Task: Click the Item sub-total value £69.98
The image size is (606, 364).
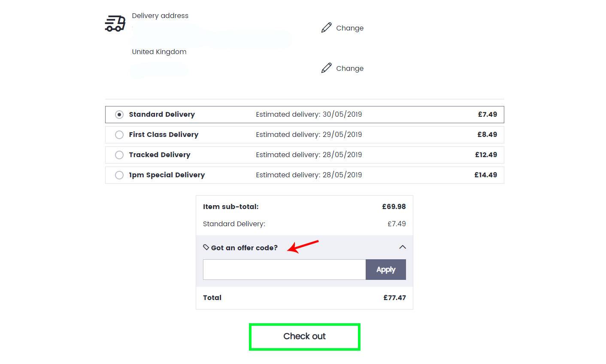Action: click(x=394, y=206)
